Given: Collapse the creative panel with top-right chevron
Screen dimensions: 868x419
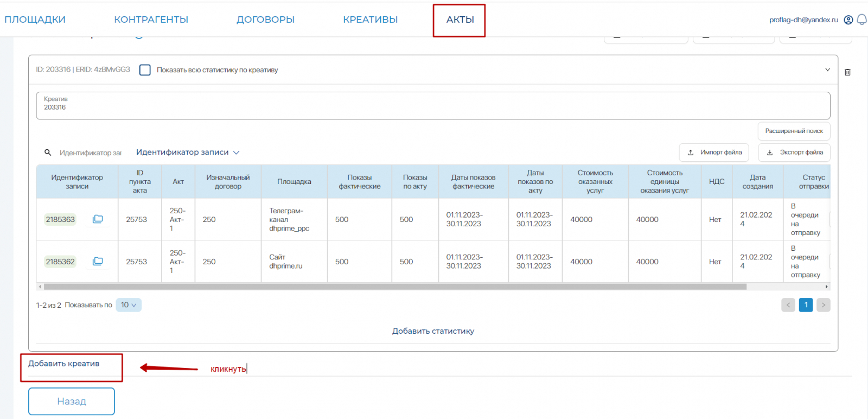Looking at the screenshot, I should coord(827,70).
